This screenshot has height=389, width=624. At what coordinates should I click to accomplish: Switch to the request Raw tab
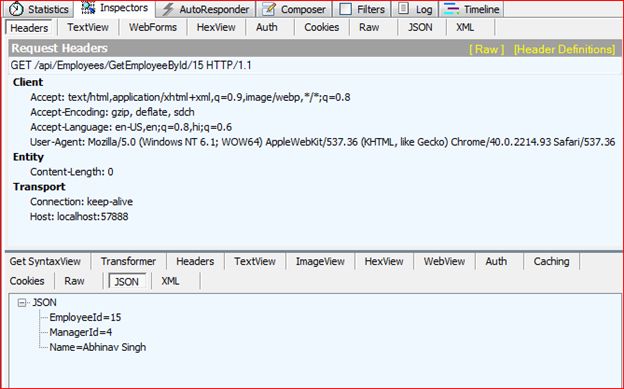point(369,27)
